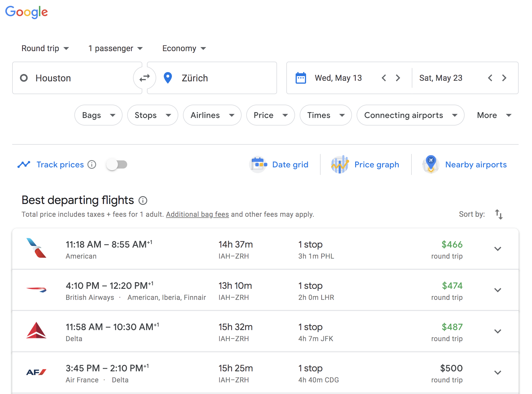Click the swap origin and destination icon
This screenshot has height=394, width=532.
pyautogui.click(x=144, y=78)
